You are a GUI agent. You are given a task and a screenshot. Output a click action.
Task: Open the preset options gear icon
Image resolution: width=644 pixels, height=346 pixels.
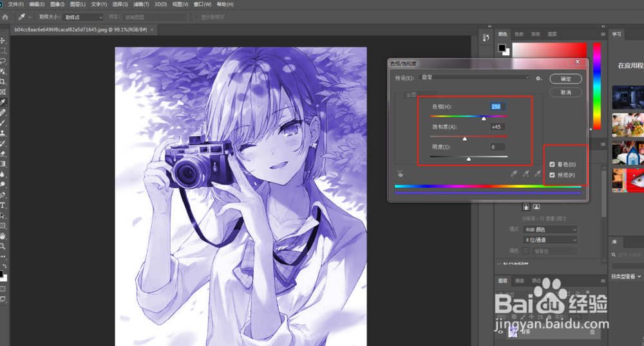538,78
